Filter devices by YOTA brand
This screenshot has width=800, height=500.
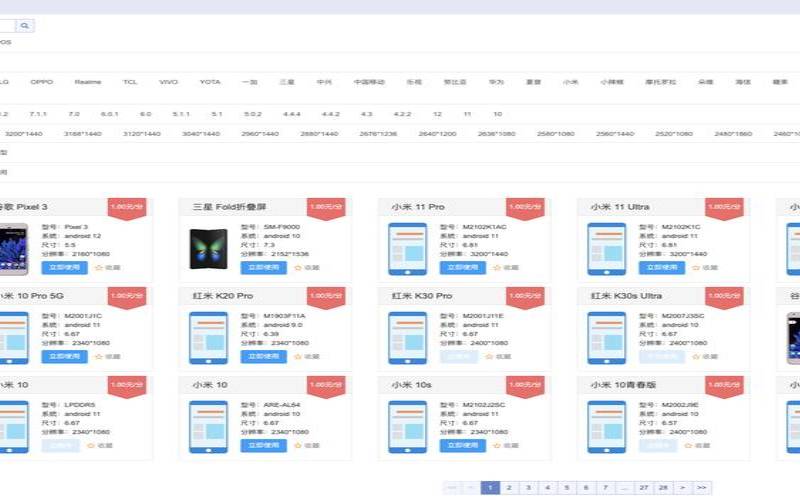click(x=210, y=82)
